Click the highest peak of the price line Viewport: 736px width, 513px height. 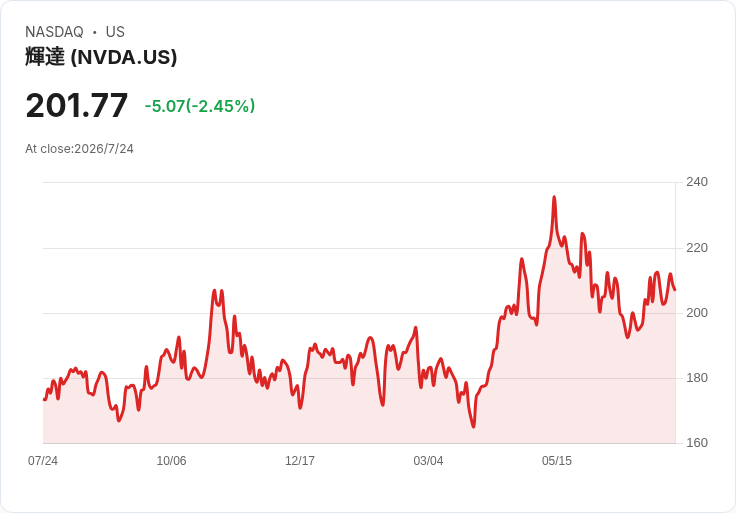point(554,197)
